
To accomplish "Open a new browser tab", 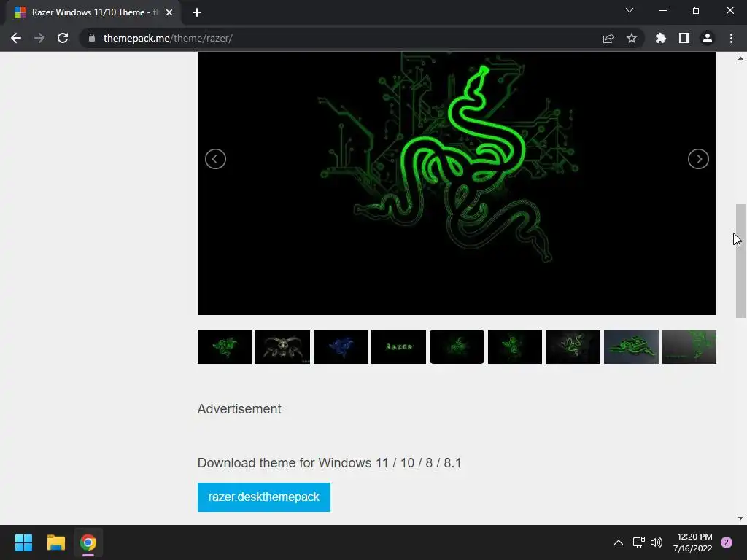I will pyautogui.click(x=197, y=12).
